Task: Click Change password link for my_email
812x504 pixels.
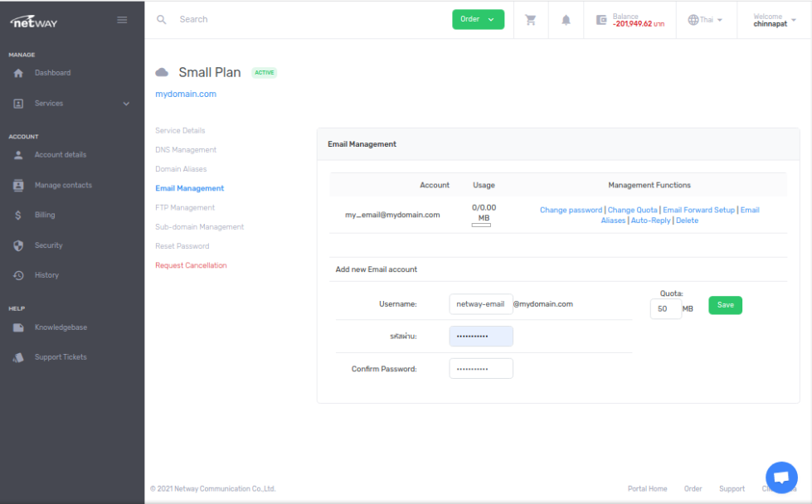Action: coord(571,211)
